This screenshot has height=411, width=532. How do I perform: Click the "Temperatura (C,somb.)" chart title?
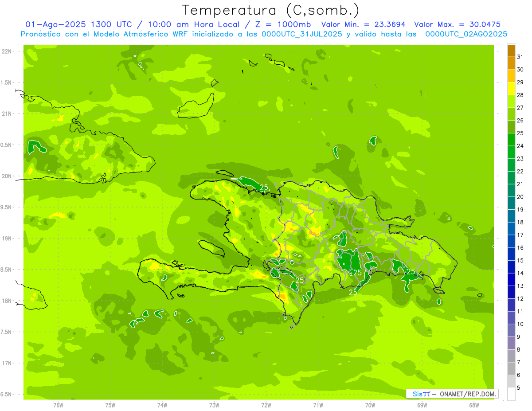(x=270, y=10)
